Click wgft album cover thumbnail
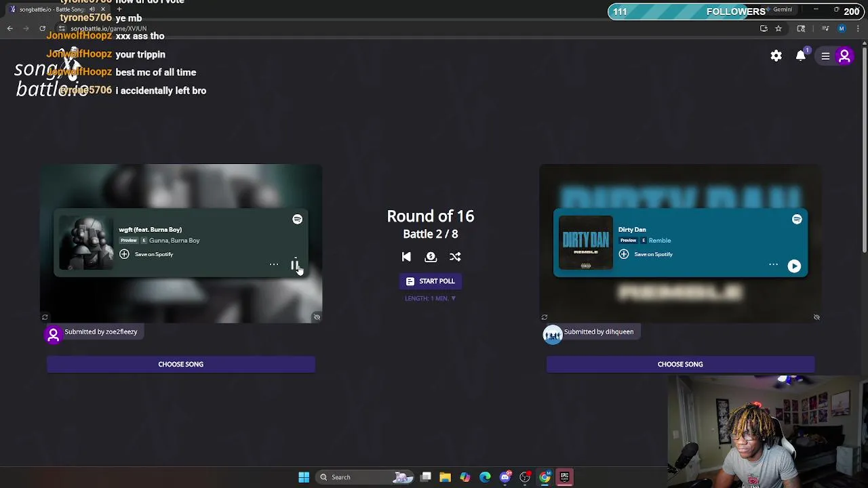 pyautogui.click(x=87, y=243)
